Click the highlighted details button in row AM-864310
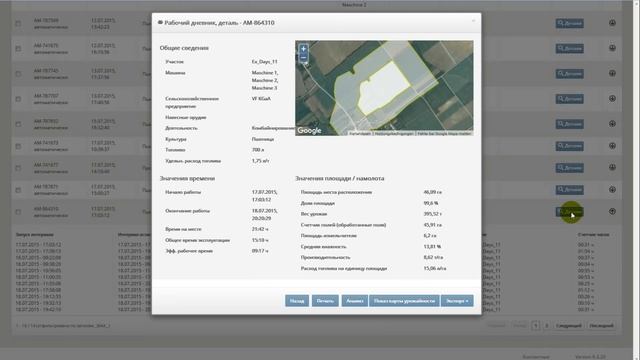640x360 pixels. click(x=569, y=212)
